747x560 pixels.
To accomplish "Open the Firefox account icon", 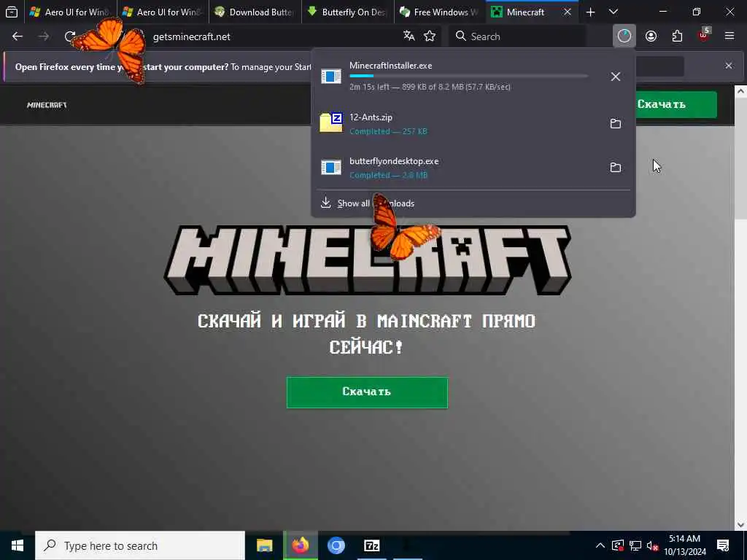I will [651, 36].
